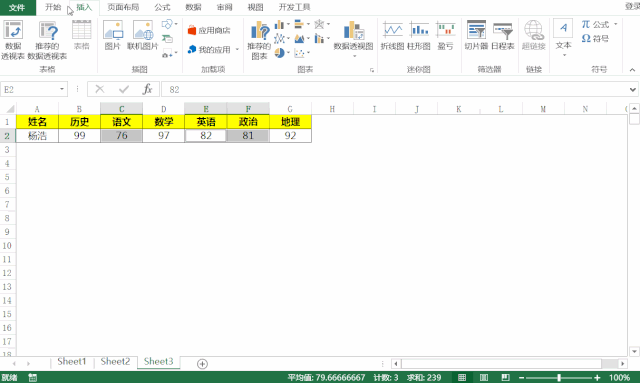640x383 pixels.
Task: Open the Data tab
Action: (193, 7)
